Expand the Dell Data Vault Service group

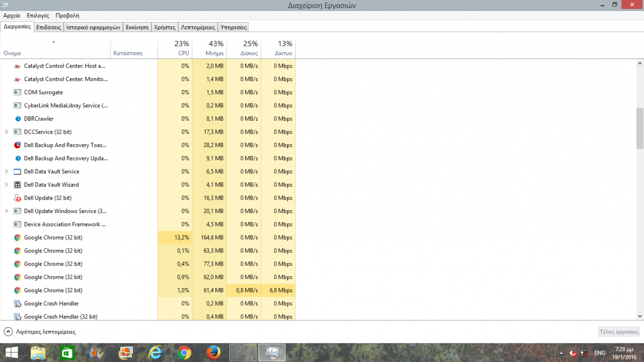[x=7, y=172]
